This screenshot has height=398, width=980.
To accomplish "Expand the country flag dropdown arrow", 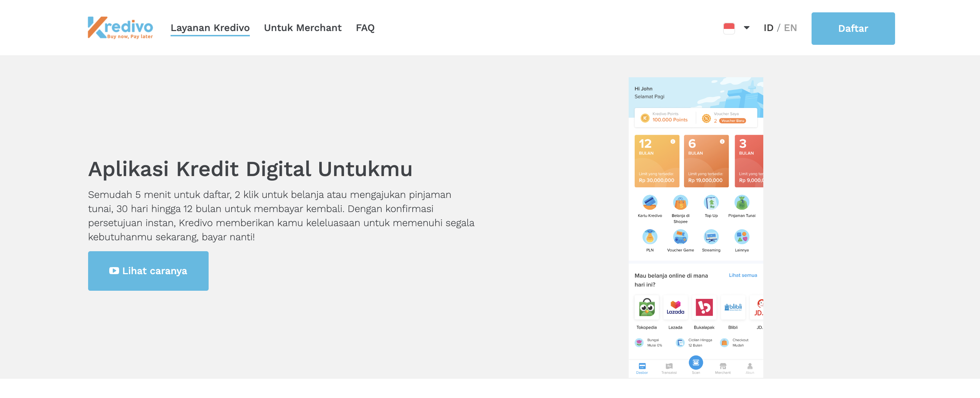I will point(746,28).
